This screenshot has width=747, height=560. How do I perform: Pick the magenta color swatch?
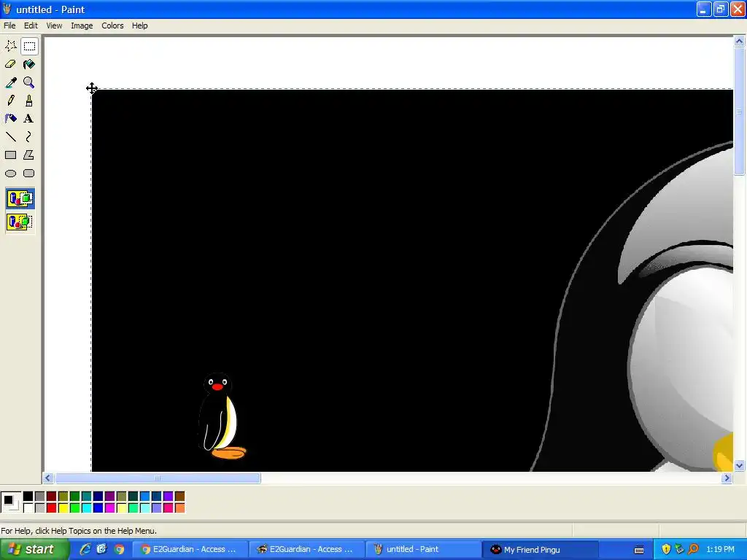tap(110, 508)
